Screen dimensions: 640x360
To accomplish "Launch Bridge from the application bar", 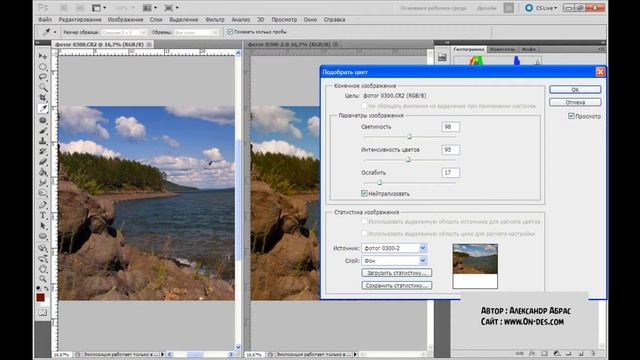I will point(64,8).
